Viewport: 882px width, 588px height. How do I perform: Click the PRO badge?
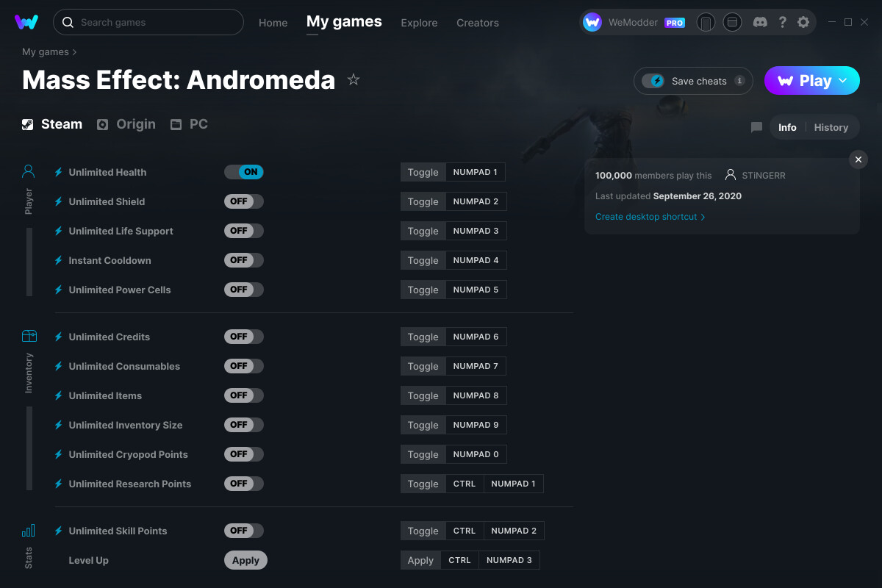click(x=675, y=23)
